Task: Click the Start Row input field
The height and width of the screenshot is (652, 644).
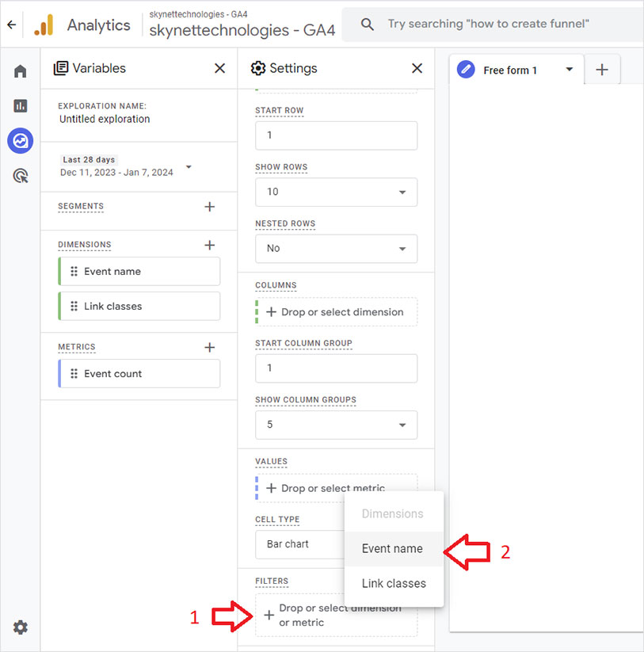Action: (x=336, y=135)
